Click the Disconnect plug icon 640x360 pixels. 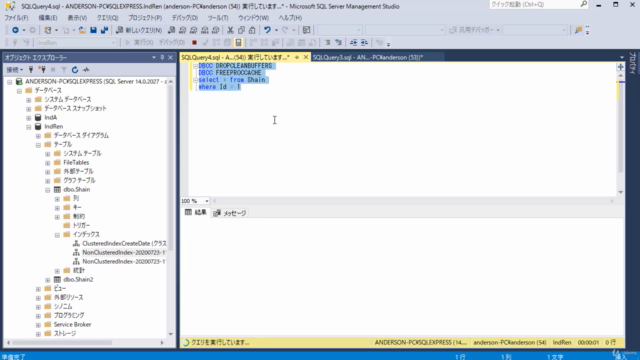(42, 70)
